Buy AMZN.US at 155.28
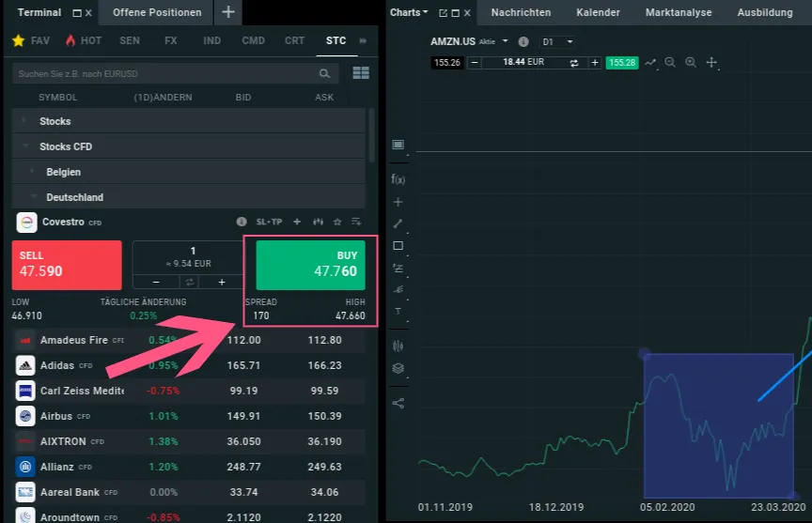The height and width of the screenshot is (523, 812). click(x=622, y=63)
